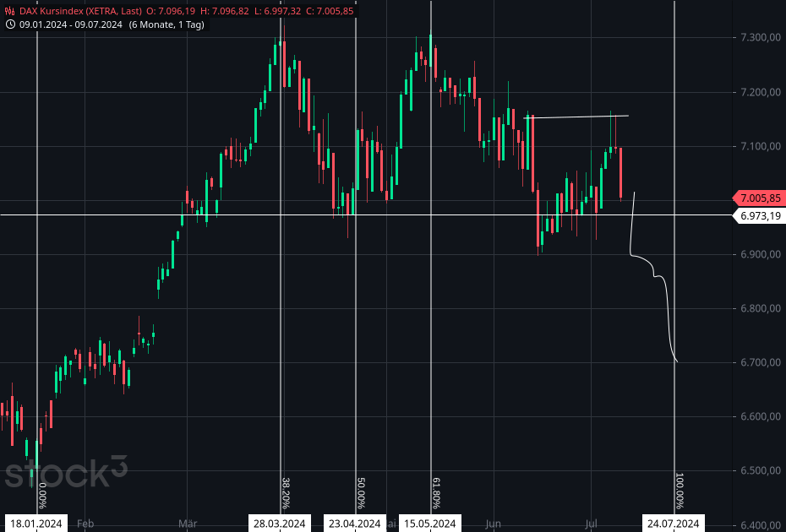The height and width of the screenshot is (532, 786).
Task: Click the red last-price tag 7.005,85
Action: click(x=759, y=198)
